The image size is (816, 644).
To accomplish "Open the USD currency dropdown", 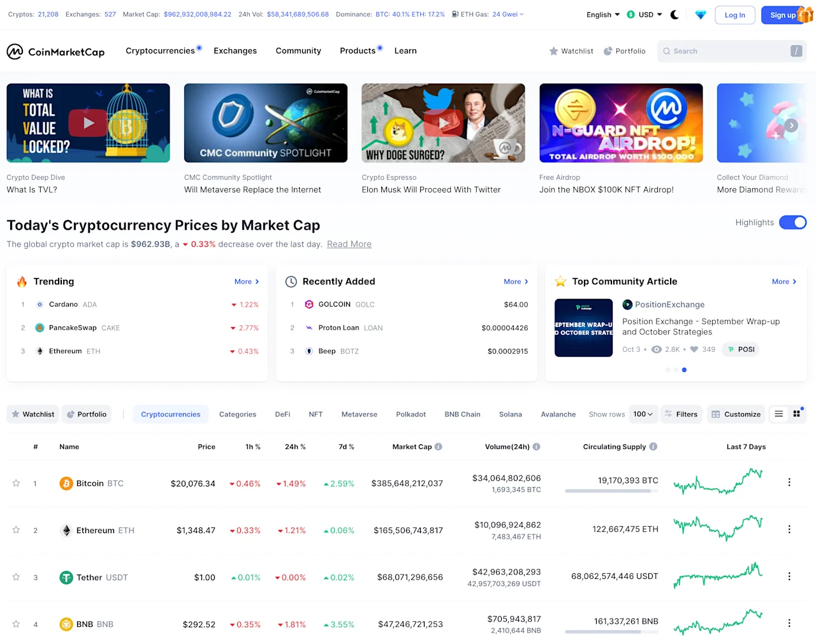I will pyautogui.click(x=645, y=15).
